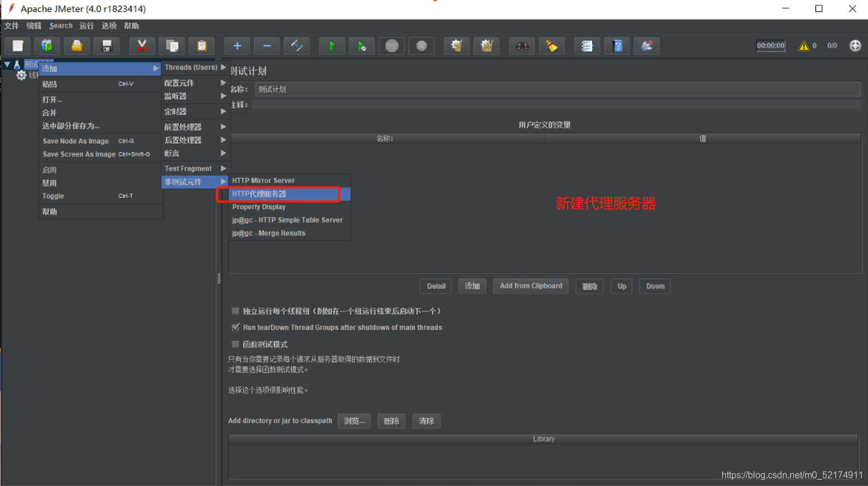
Task: Expand the 后置处理器 submenu
Action: 195,140
